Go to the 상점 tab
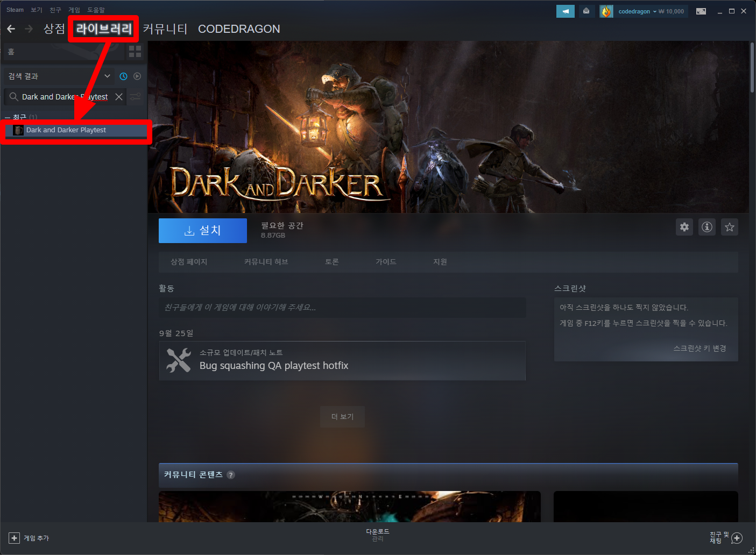The image size is (756, 555). coord(54,29)
